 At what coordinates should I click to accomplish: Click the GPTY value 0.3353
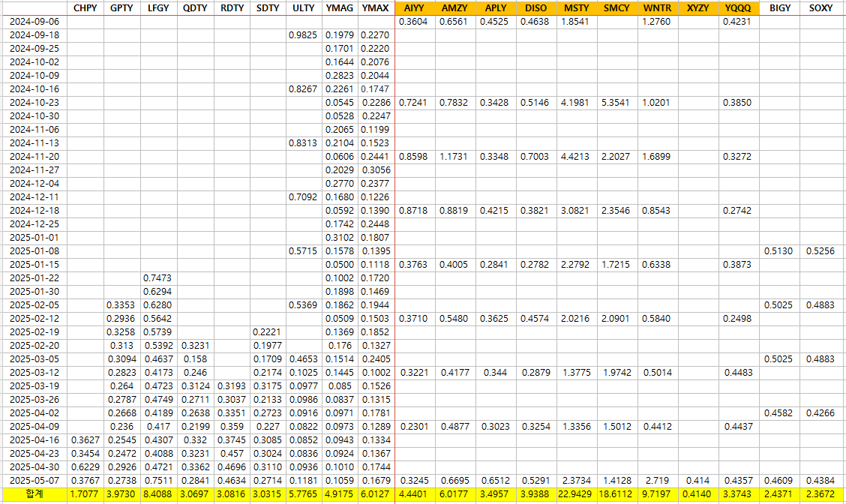(122, 305)
